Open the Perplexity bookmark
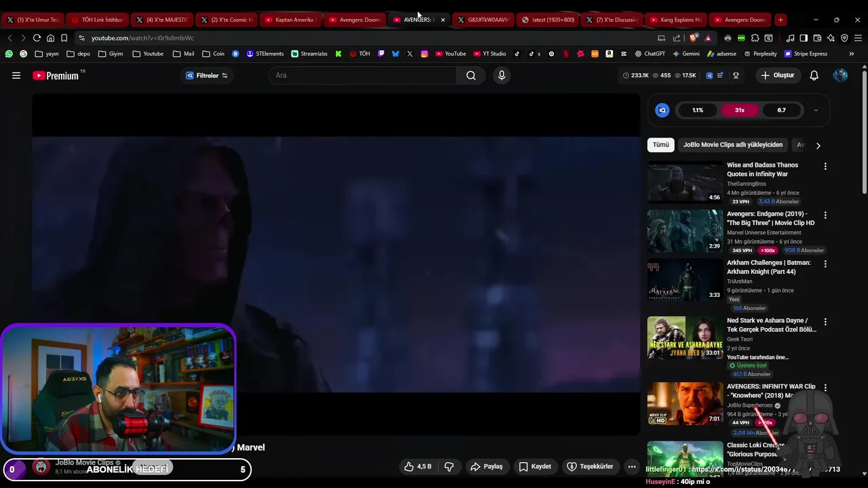 (x=760, y=54)
